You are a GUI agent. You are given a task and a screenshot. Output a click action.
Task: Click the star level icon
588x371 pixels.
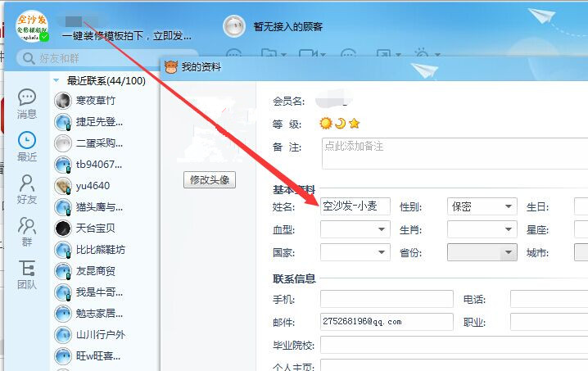[354, 124]
